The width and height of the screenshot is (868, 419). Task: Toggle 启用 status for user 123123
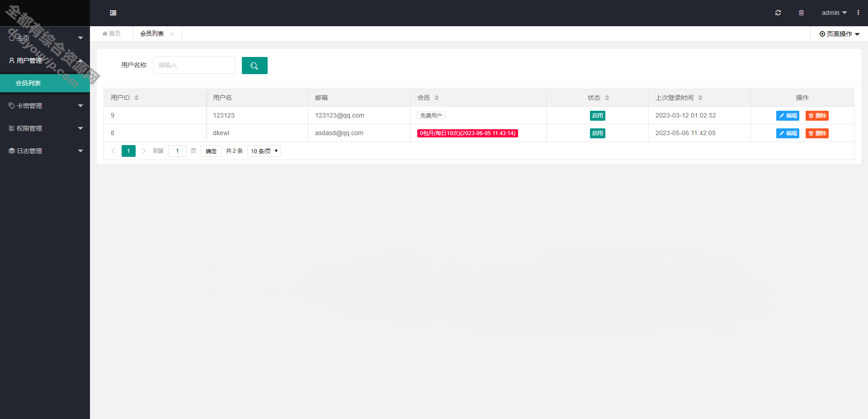tap(598, 116)
